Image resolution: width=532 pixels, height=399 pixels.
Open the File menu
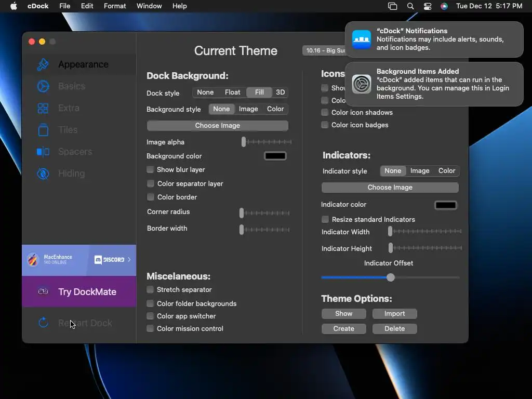(64, 6)
